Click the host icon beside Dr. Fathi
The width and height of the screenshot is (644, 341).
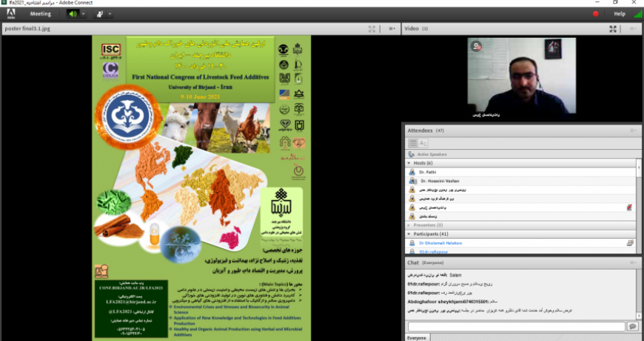412,172
